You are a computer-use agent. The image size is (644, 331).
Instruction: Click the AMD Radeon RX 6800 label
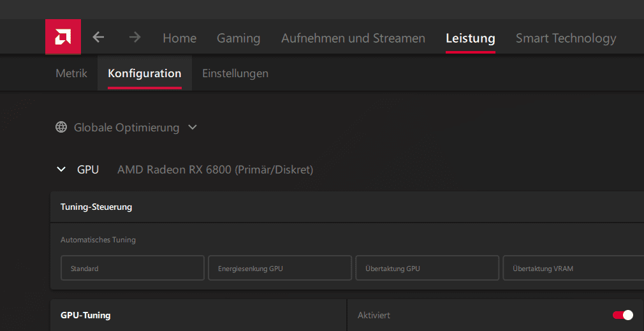[x=216, y=169]
